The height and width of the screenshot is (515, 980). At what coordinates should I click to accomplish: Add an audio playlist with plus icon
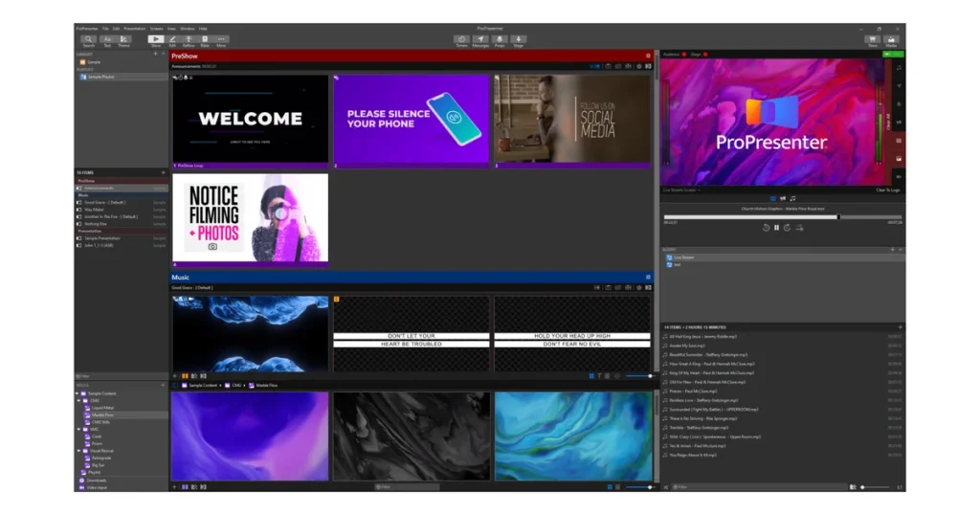point(893,250)
